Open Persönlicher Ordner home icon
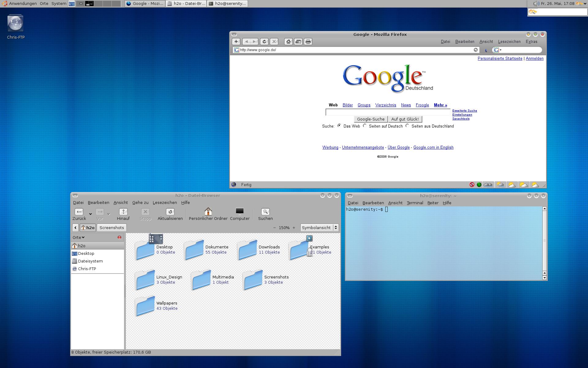The image size is (588, 368). point(208,214)
